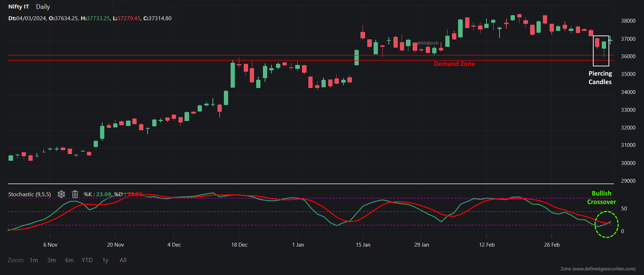Click the Zone definedgesecurities.com credit text
Viewport: 644px width, 275px height.
[598, 269]
